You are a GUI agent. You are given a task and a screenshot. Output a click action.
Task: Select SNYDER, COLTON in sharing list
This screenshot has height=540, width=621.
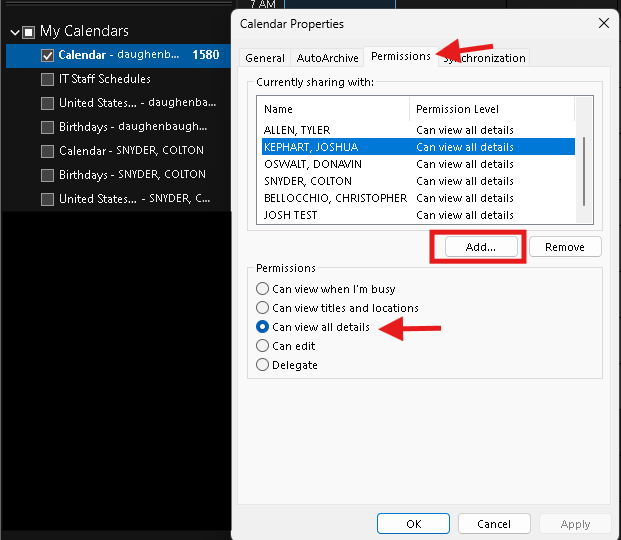tap(308, 181)
